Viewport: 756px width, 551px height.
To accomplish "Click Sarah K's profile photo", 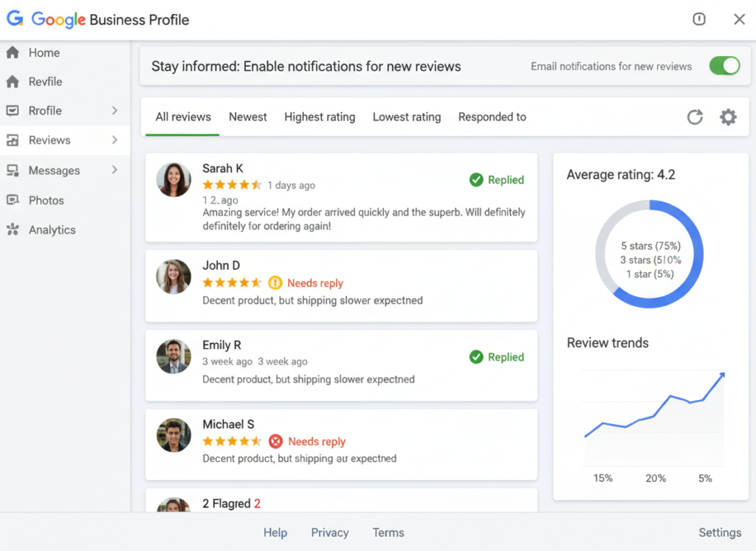I will (173, 179).
